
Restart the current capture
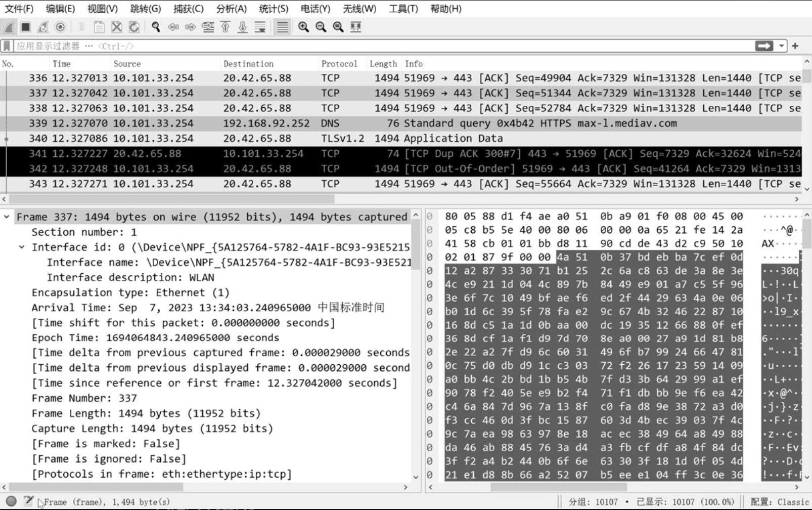(x=43, y=27)
